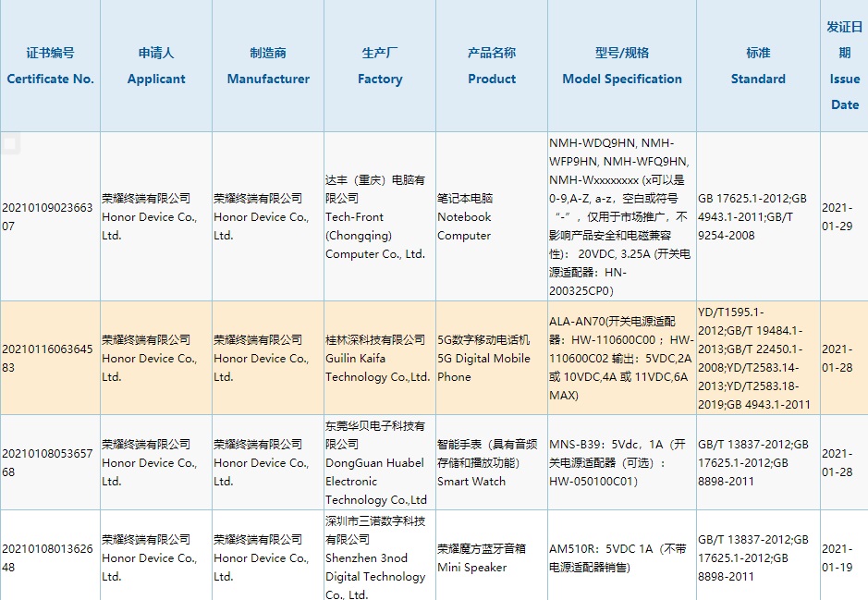Click the Applicant column header
The image size is (868, 600).
point(156,67)
